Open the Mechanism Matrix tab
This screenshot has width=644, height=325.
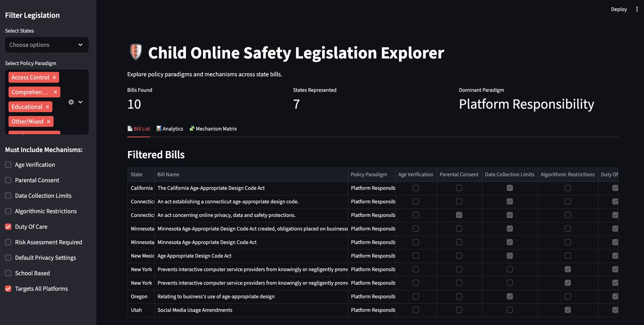213,129
